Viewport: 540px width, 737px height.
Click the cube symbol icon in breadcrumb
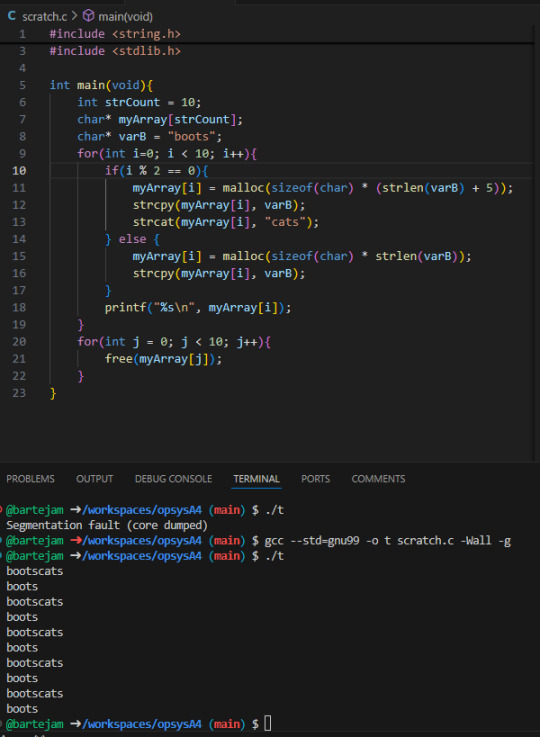point(88,16)
